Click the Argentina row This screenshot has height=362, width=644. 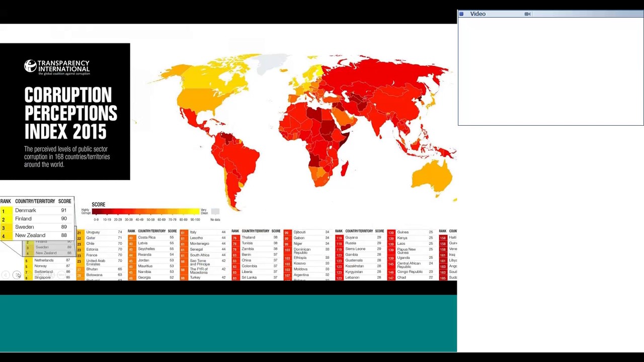pyautogui.click(x=307, y=275)
